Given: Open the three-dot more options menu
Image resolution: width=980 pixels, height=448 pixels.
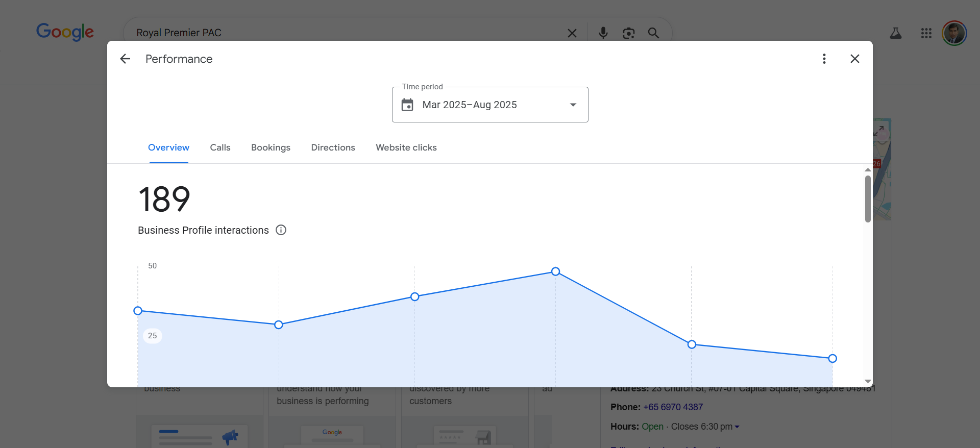Looking at the screenshot, I should pos(824,59).
